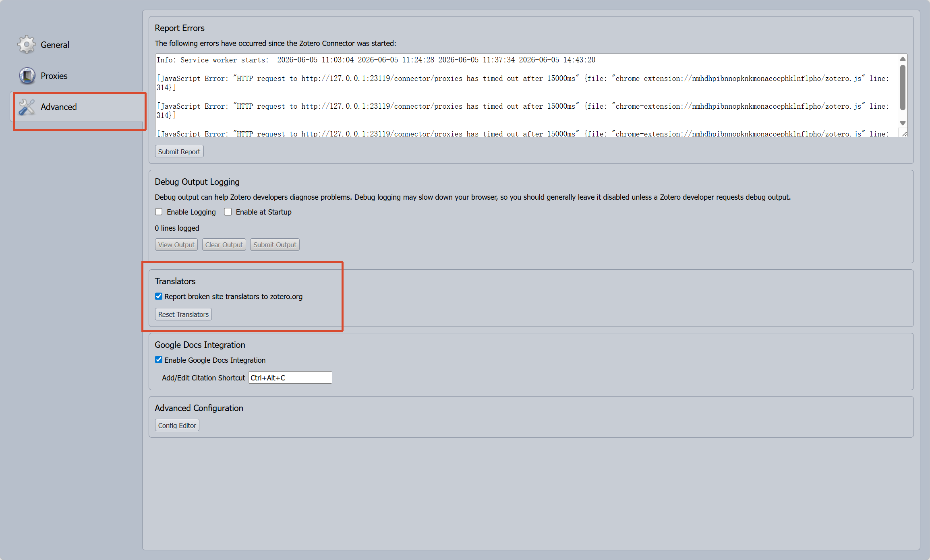Click the '0 lines logged' text
The width and height of the screenshot is (930, 560).
point(177,228)
